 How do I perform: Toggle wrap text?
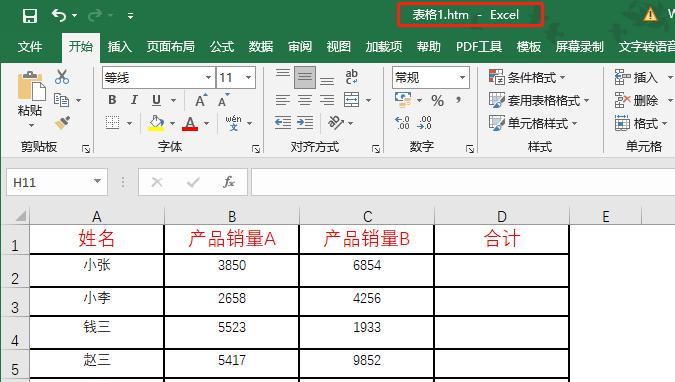[x=352, y=77]
